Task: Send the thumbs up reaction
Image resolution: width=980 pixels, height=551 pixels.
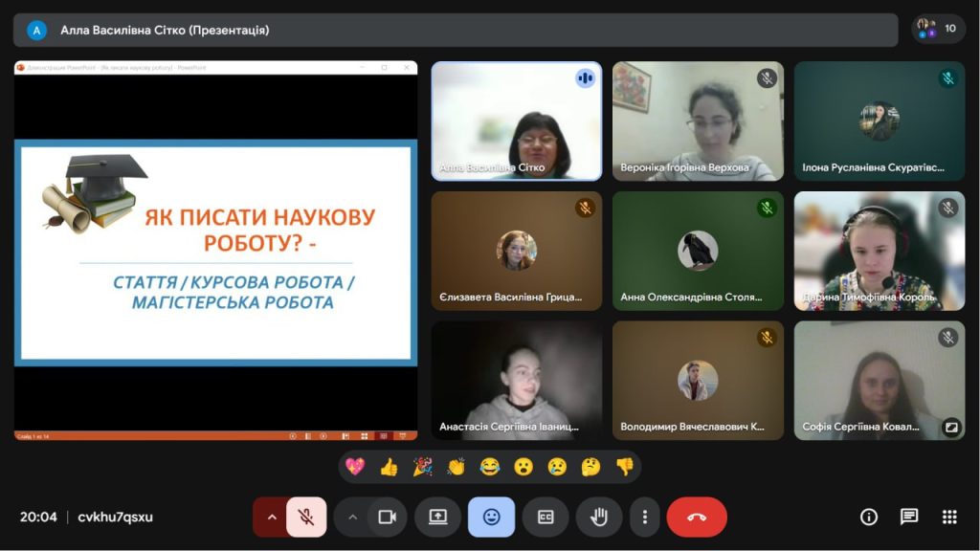Action: point(389,467)
